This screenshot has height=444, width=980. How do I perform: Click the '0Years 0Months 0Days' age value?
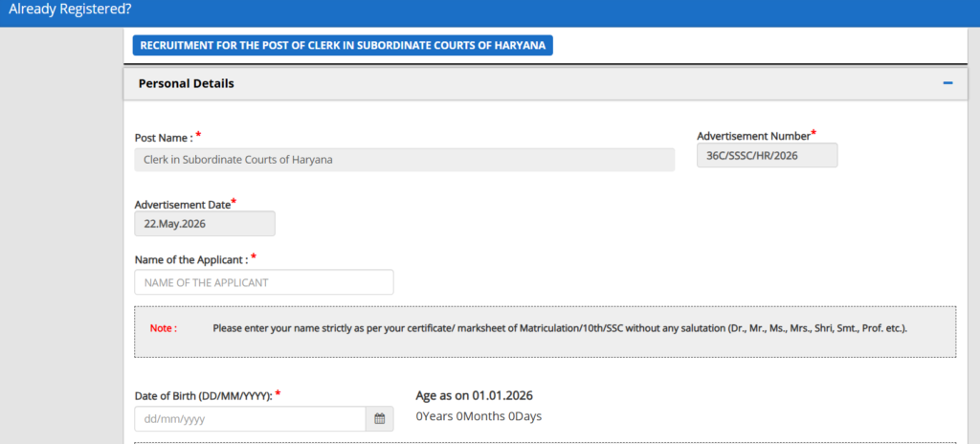[x=479, y=416]
